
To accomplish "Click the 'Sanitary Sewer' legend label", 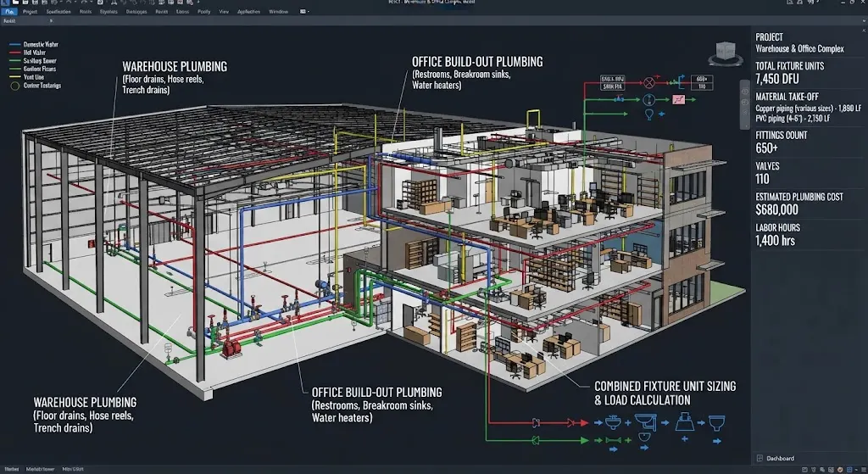I will pyautogui.click(x=40, y=61).
